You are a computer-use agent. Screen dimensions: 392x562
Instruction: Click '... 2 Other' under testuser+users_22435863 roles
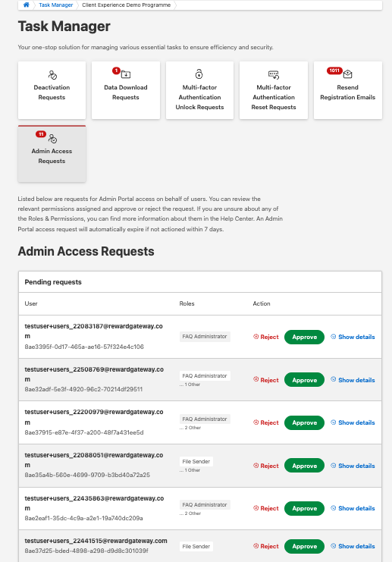coord(190,513)
